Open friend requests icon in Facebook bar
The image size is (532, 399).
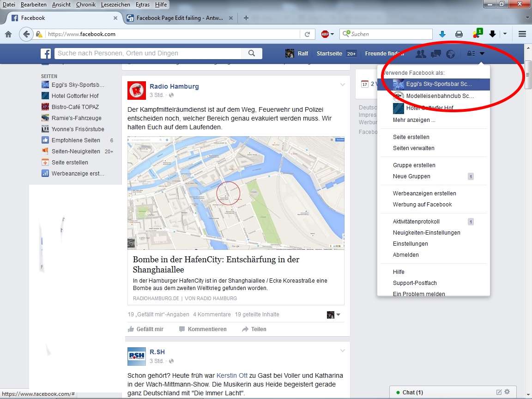pos(421,54)
